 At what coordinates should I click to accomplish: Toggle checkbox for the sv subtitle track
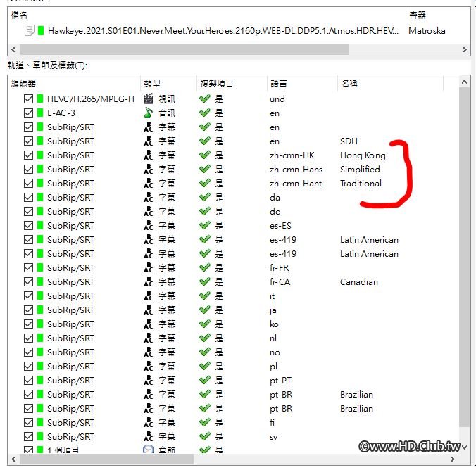coord(29,436)
